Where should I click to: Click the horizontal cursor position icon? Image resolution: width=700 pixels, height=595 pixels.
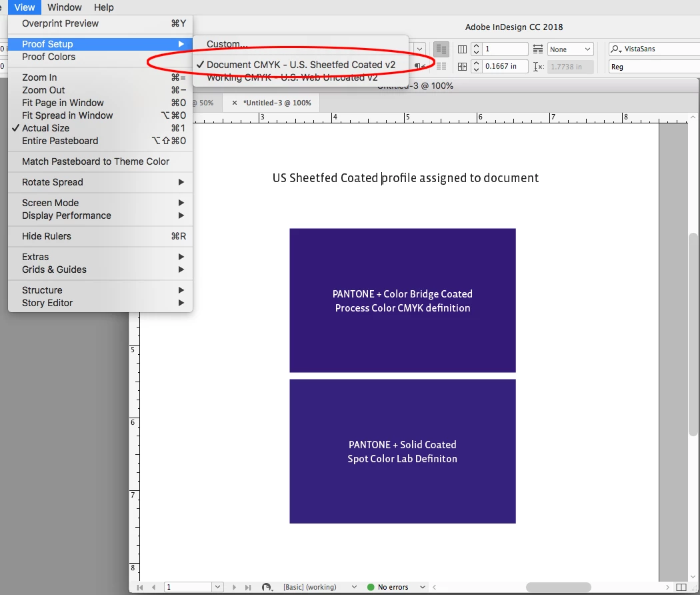click(x=539, y=67)
